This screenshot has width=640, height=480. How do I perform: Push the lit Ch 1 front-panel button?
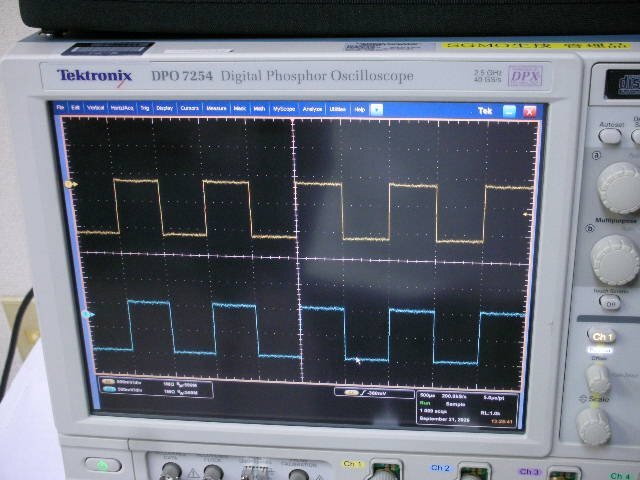[602, 336]
